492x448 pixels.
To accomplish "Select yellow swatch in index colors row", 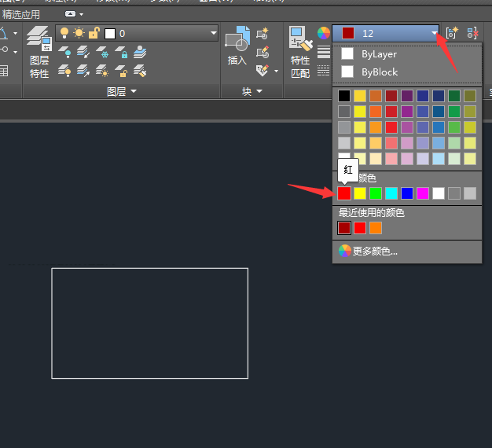I will click(360, 193).
